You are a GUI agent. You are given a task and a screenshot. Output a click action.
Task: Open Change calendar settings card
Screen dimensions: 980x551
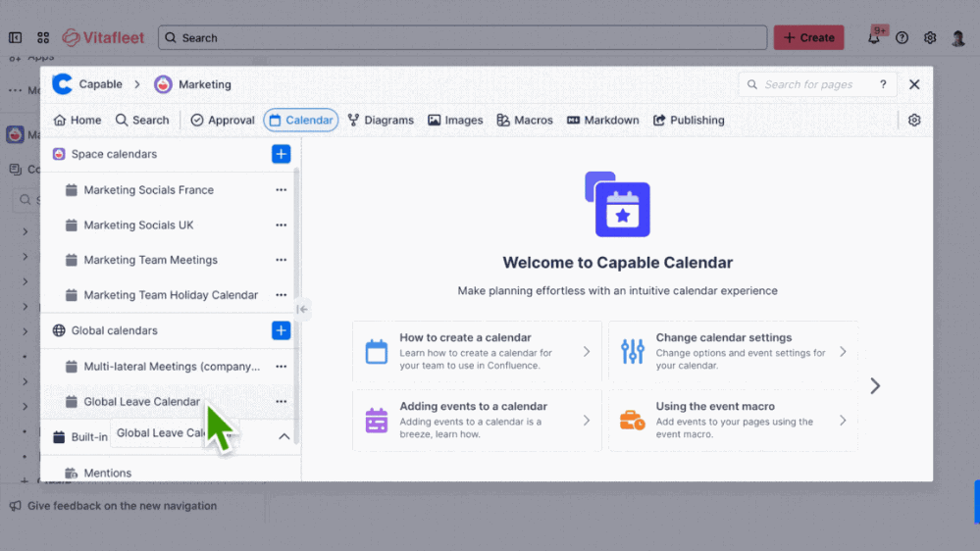tap(733, 351)
